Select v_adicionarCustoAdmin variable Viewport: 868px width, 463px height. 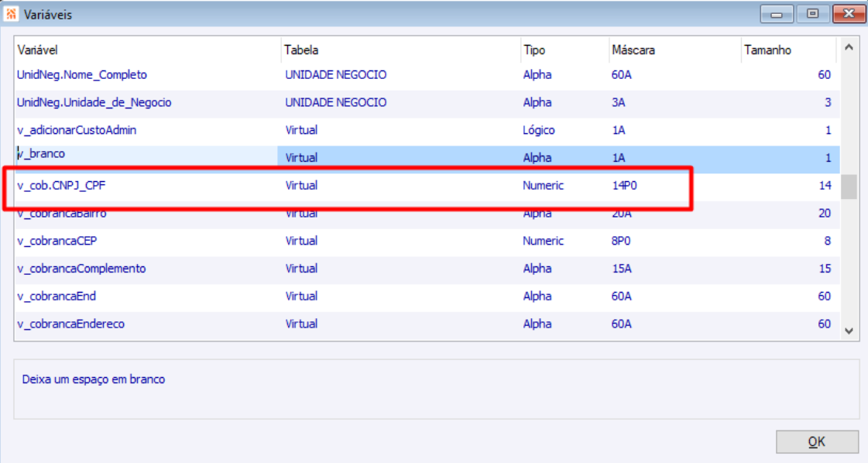(77, 130)
